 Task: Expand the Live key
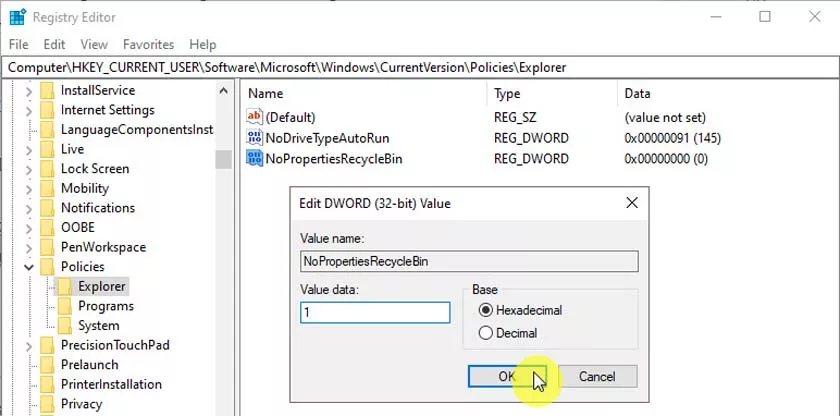click(29, 150)
